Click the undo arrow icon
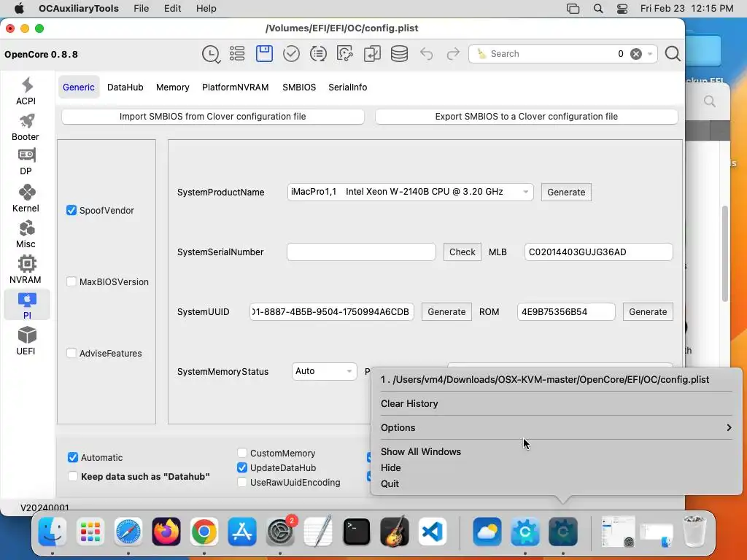 (426, 54)
